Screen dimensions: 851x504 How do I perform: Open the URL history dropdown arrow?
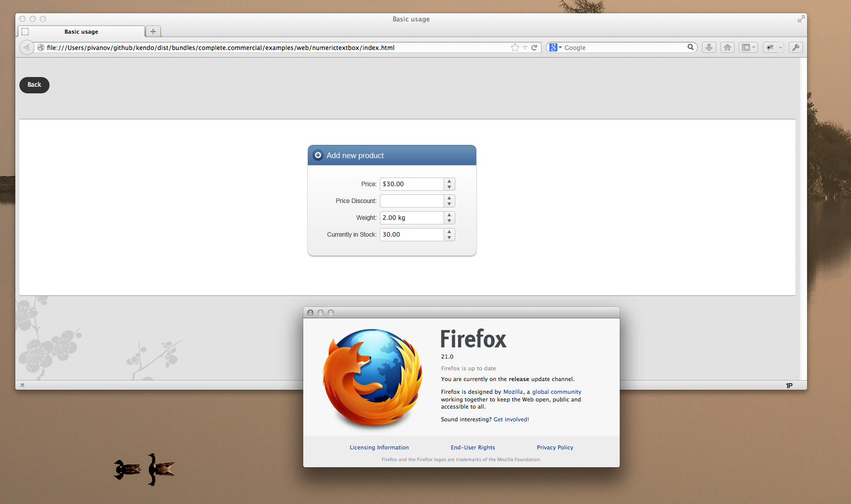pos(525,47)
